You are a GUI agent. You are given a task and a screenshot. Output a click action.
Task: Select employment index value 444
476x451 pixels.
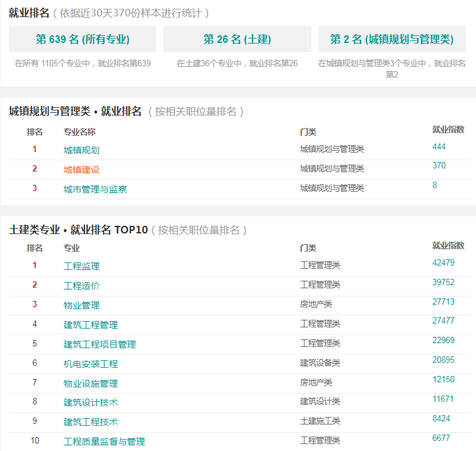tap(439, 147)
